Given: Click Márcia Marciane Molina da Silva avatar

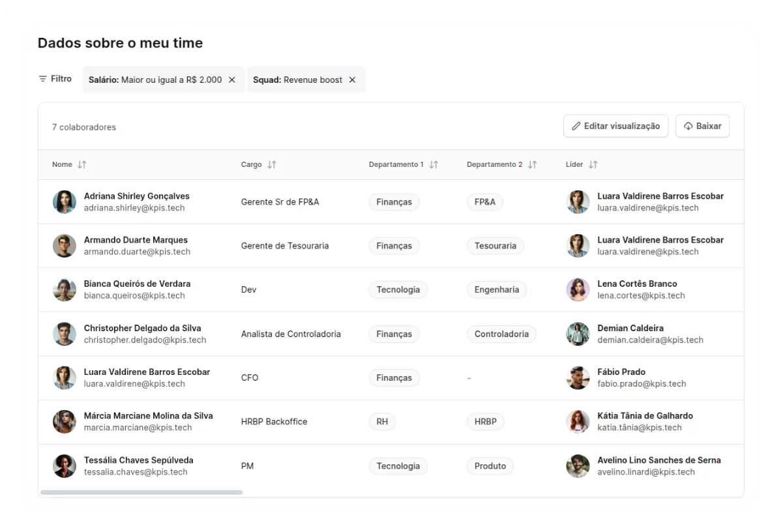Looking at the screenshot, I should coord(65,422).
